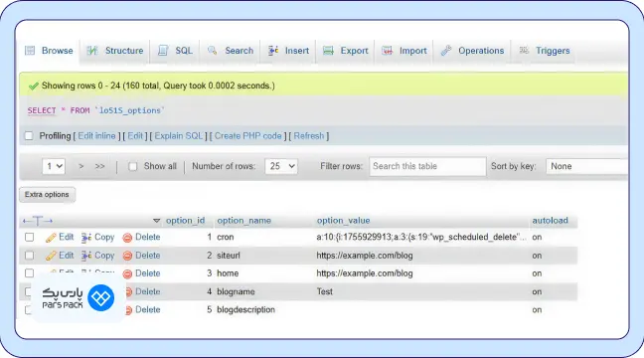
Task: Click the green success checkmark icon
Action: (x=33, y=86)
